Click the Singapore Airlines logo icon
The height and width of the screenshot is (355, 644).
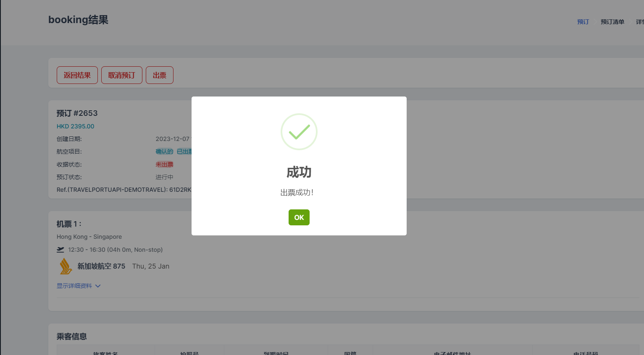click(x=66, y=266)
